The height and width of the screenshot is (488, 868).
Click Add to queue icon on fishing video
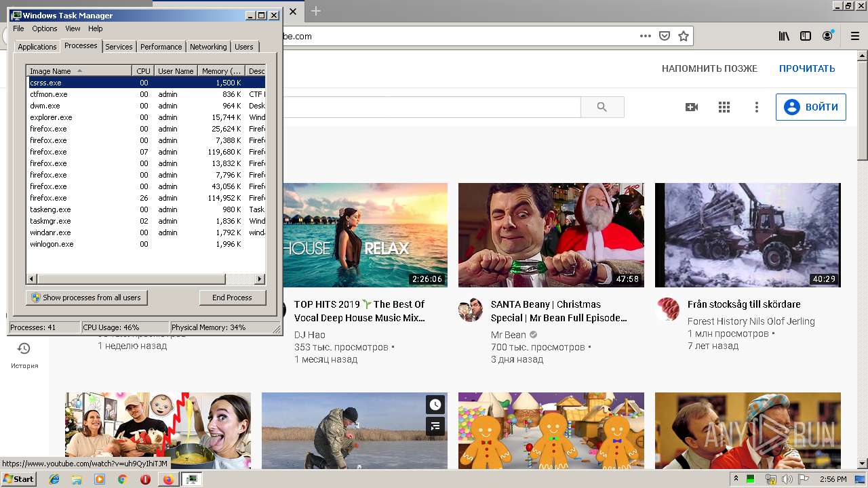tap(435, 426)
